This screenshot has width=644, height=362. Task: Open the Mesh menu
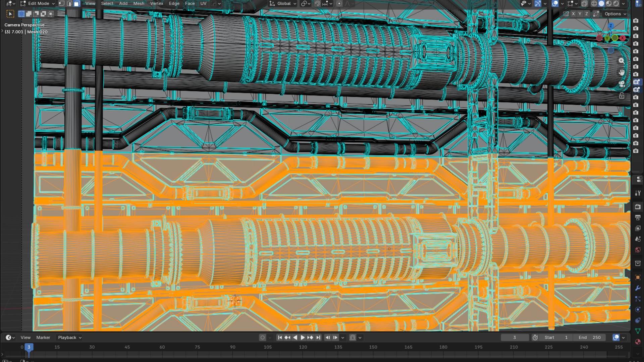pyautogui.click(x=139, y=4)
